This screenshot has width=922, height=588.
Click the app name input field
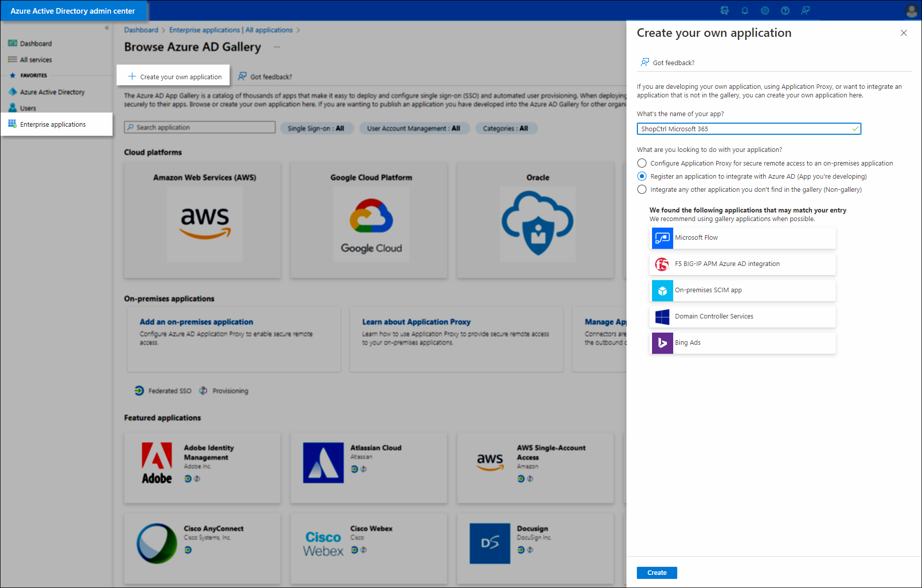pyautogui.click(x=744, y=129)
